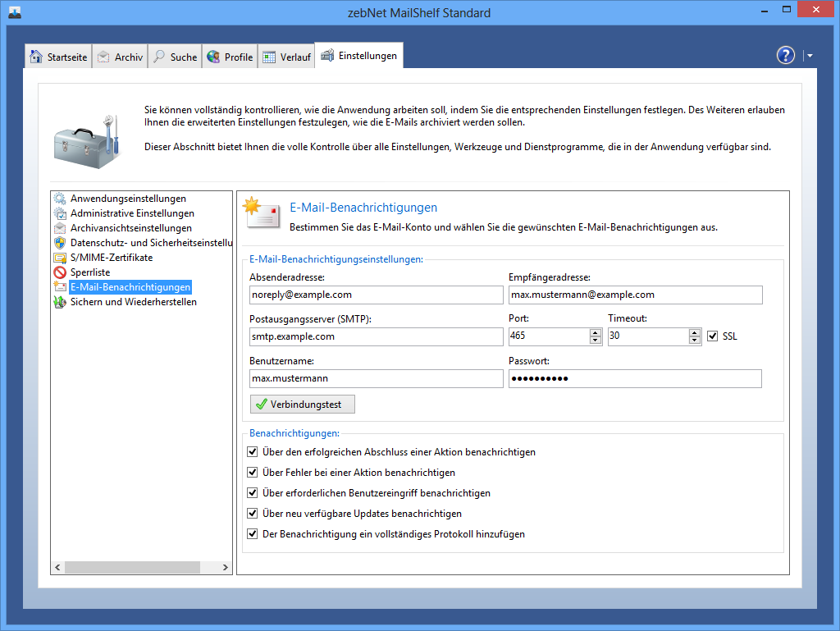Maximize the MailShelf window
Viewport: 840px width, 631px height.
tap(787, 10)
